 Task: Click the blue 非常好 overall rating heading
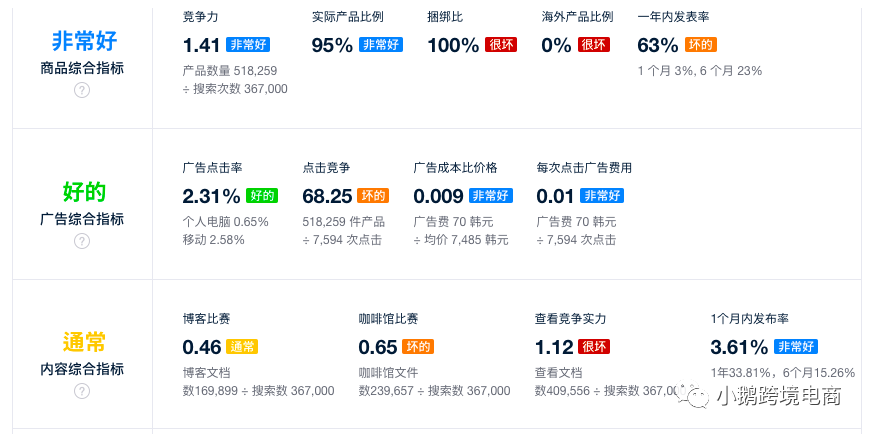coord(84,41)
